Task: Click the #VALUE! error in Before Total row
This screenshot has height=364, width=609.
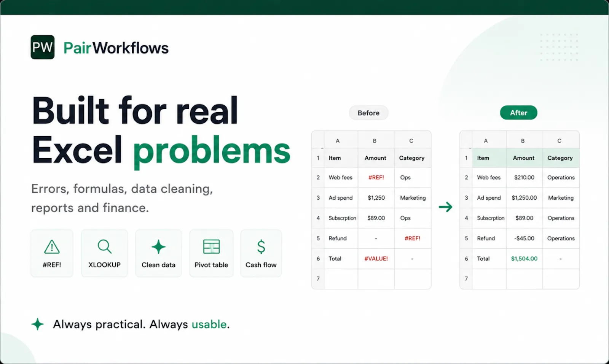Action: tap(376, 259)
